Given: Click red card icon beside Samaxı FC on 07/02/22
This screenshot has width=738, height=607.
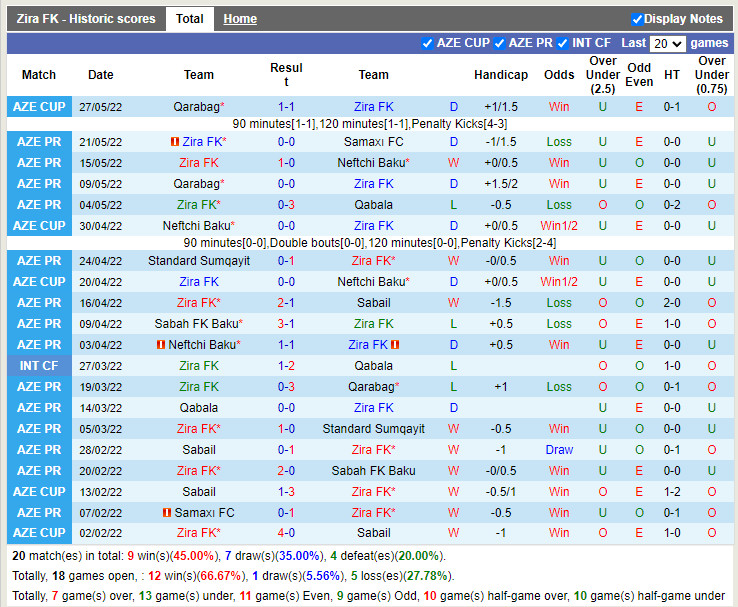Looking at the screenshot, I should point(167,513).
